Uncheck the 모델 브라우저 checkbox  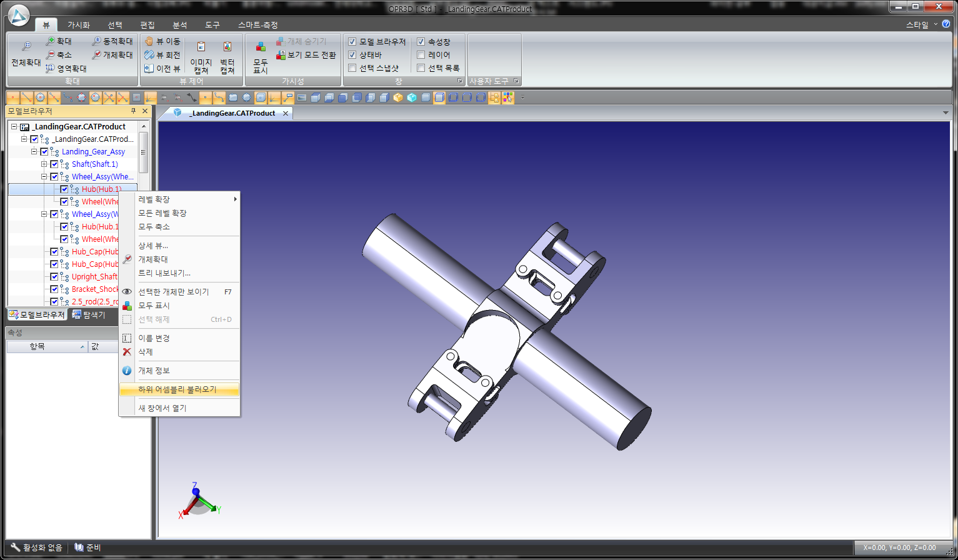(352, 42)
